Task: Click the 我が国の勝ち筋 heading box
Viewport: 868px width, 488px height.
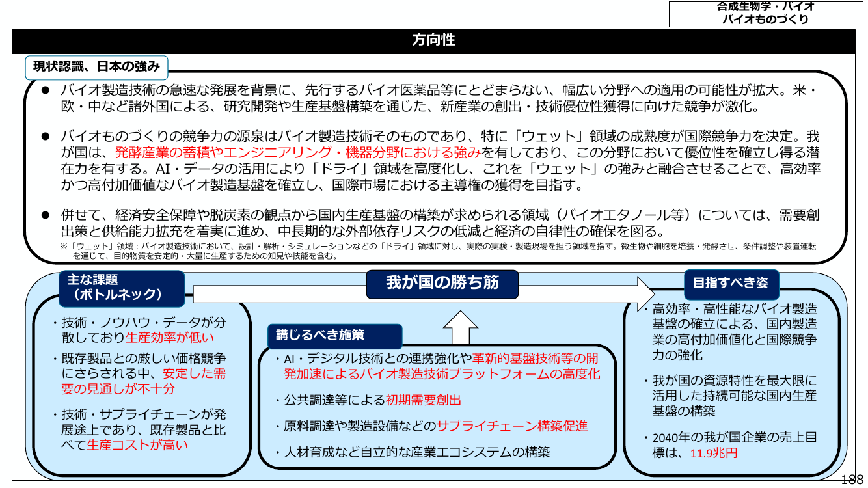Action: [x=442, y=284]
